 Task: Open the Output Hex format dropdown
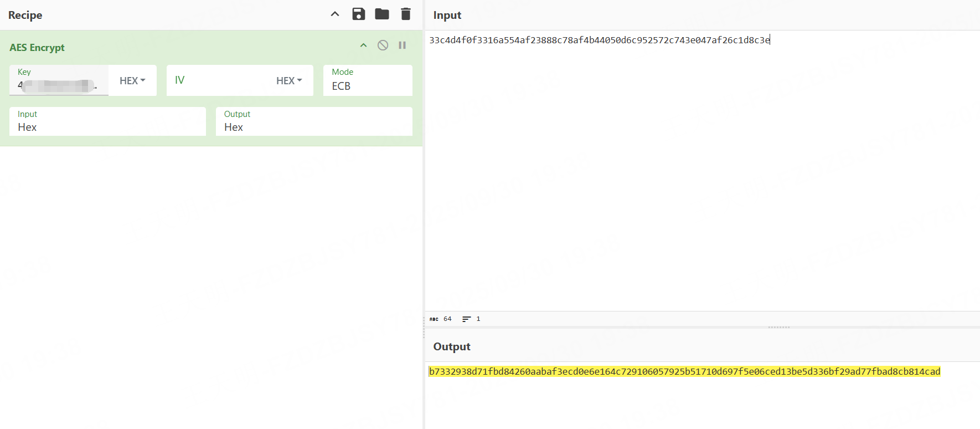(314, 121)
